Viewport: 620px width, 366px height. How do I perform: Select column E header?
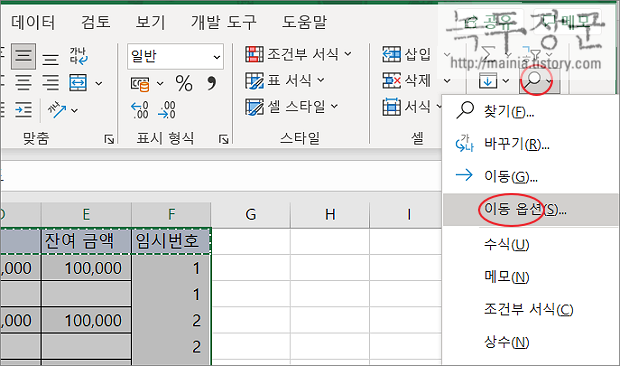[86, 215]
